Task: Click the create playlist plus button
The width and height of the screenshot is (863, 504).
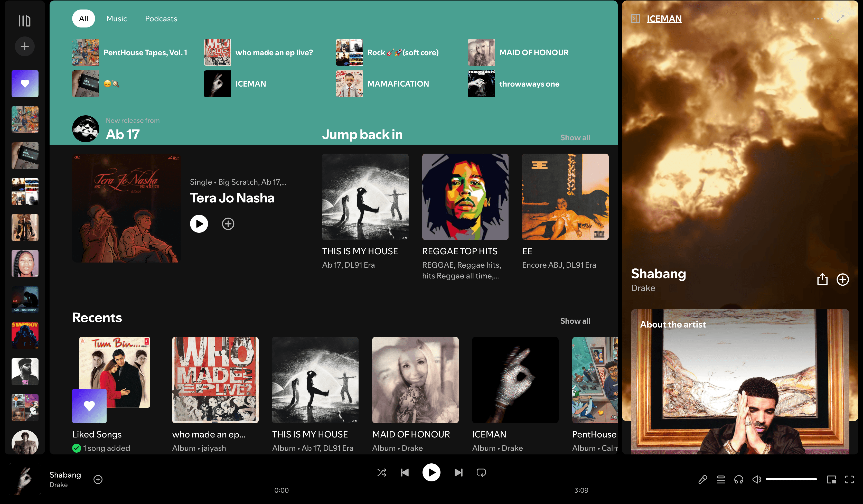Action: click(25, 46)
